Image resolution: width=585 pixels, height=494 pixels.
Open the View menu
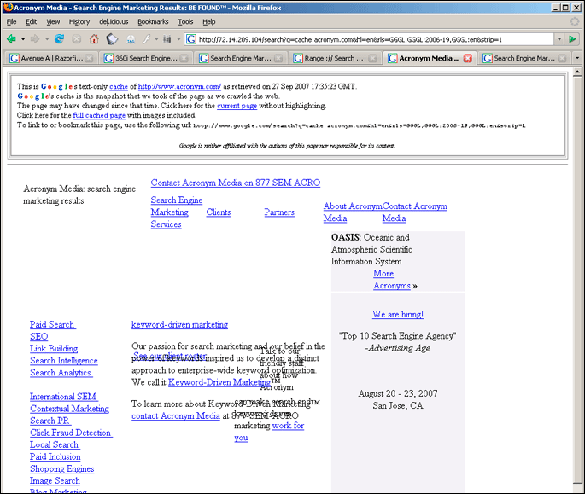[53, 22]
